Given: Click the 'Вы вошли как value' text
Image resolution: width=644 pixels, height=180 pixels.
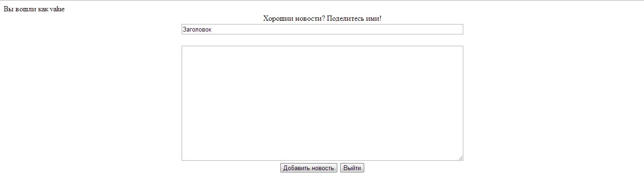Looking at the screenshot, I should tap(34, 9).
